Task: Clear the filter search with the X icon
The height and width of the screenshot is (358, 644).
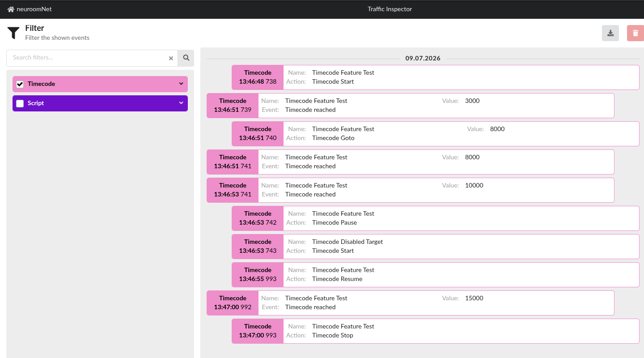Action: 171,58
